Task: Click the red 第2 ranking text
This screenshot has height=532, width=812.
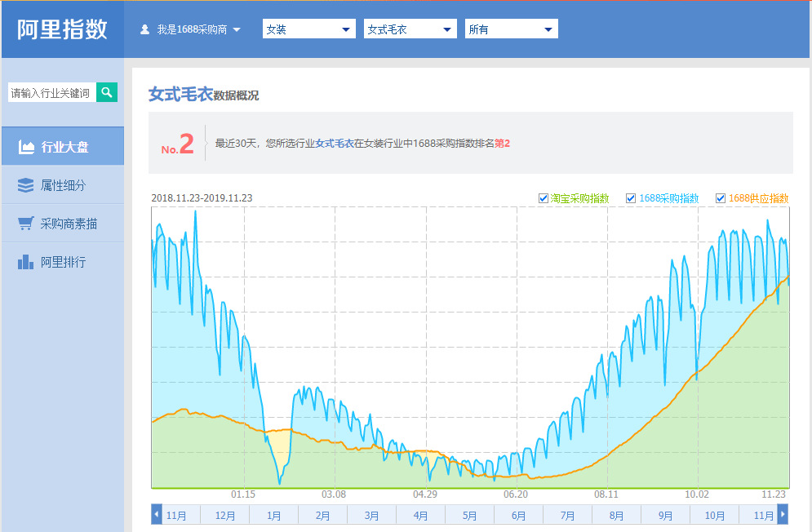Action: [502, 144]
